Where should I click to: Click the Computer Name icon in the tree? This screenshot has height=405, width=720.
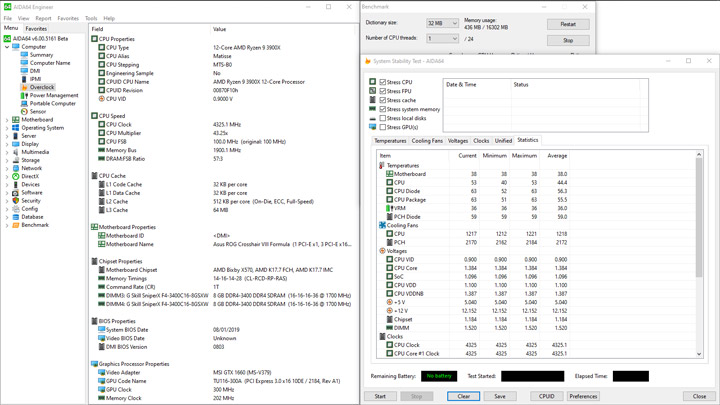[24, 63]
